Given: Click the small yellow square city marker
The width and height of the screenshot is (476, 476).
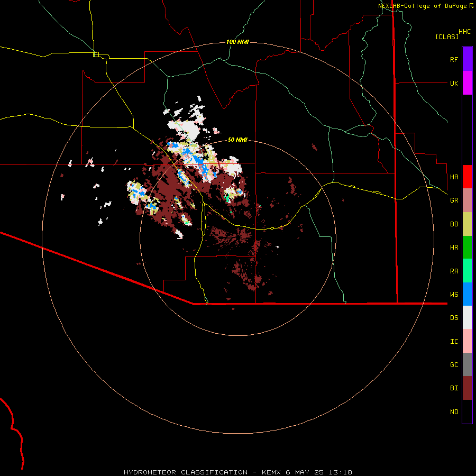Looking at the screenshot, I should pyautogui.click(x=96, y=54).
